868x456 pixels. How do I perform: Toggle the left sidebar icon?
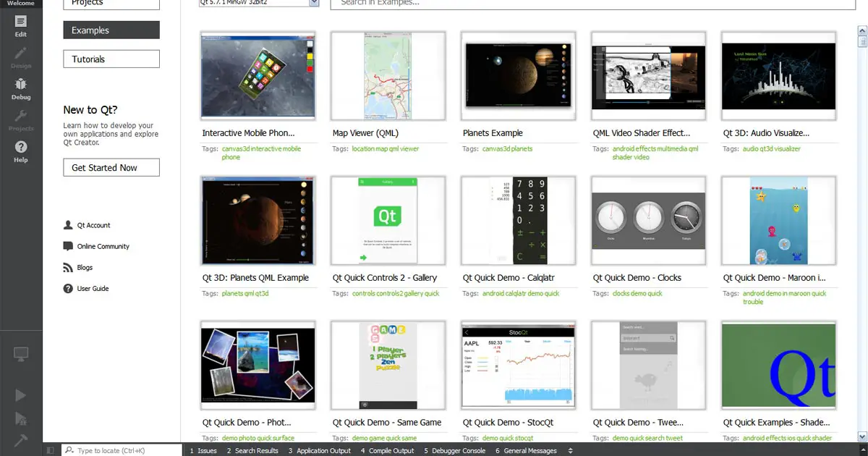51,450
